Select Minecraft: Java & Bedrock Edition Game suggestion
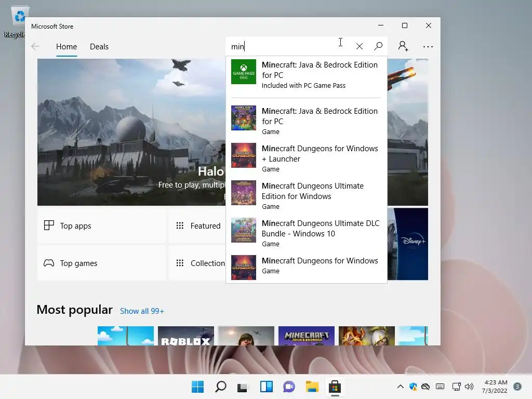 [307, 121]
